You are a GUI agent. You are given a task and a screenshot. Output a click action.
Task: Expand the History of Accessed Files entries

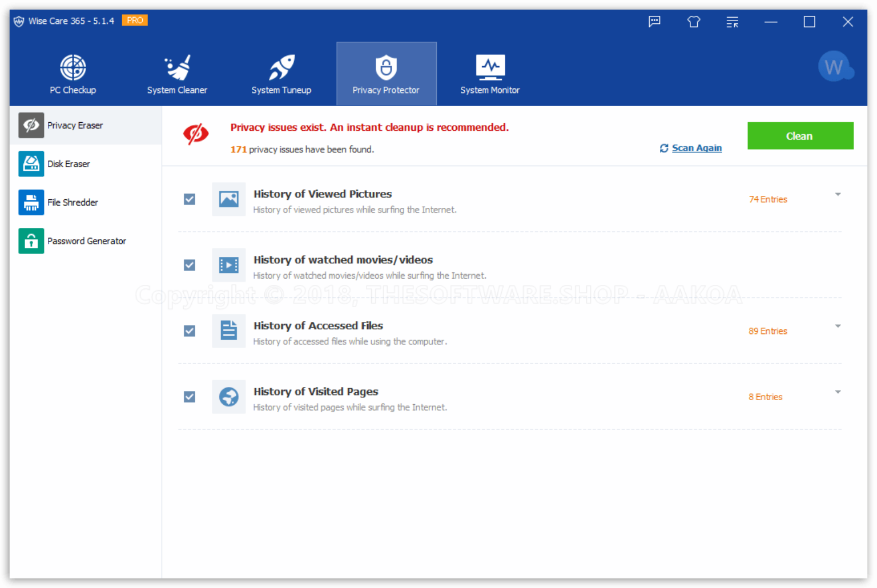click(838, 327)
